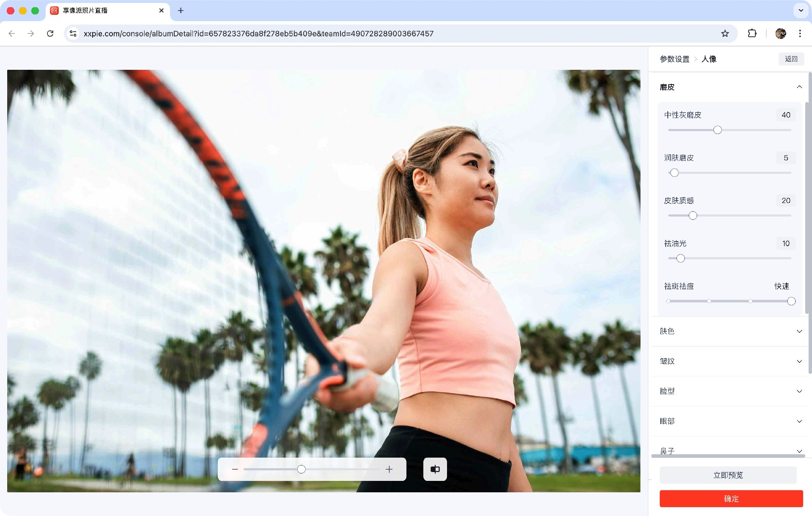Collapse the 磨皮 section
Screen dimensions: 812x516
pyautogui.click(x=799, y=87)
